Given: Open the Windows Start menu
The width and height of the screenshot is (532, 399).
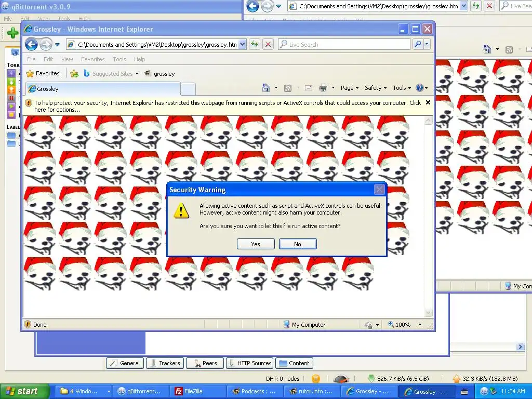Looking at the screenshot, I should 24,391.
